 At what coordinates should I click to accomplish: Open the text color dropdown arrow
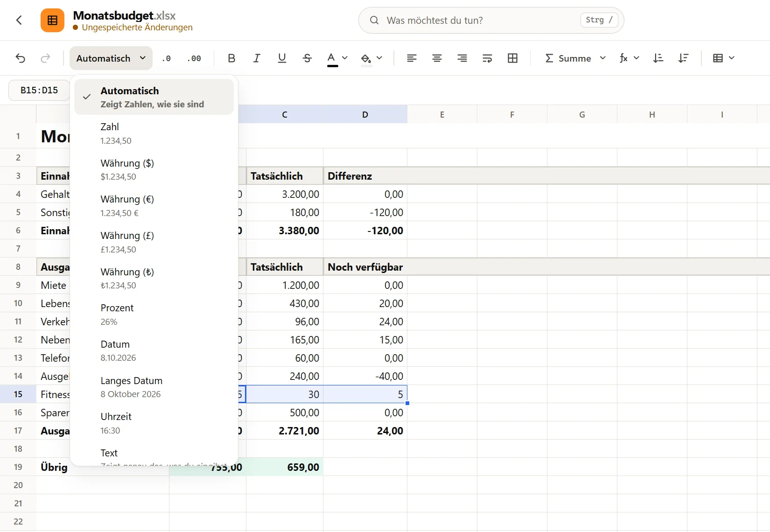point(345,58)
